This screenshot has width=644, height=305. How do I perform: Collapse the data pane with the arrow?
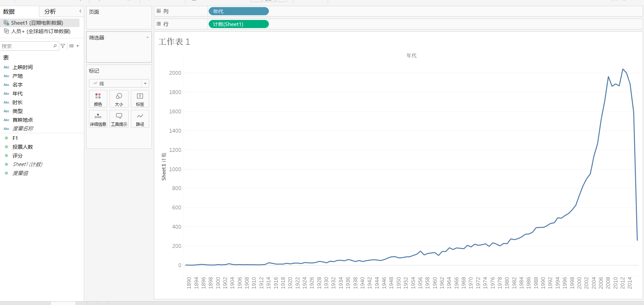point(80,11)
